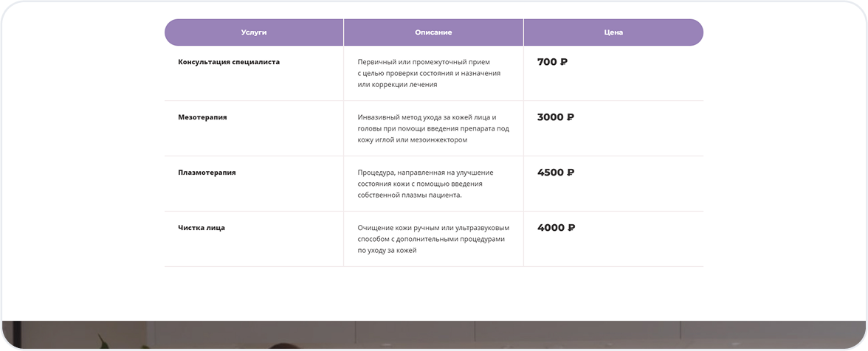The height and width of the screenshot is (351, 868).
Task: Click the description starting with Инвазивный метод
Action: coord(427,117)
